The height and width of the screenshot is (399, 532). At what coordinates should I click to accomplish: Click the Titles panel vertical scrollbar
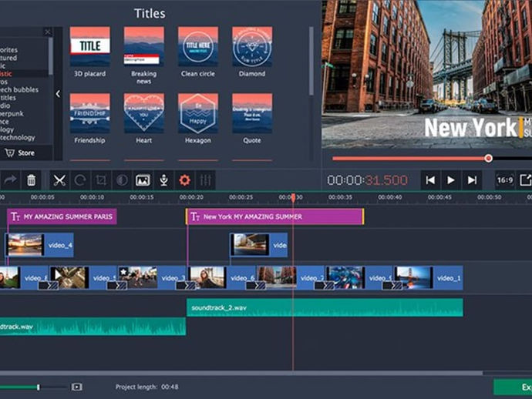pos(311,61)
